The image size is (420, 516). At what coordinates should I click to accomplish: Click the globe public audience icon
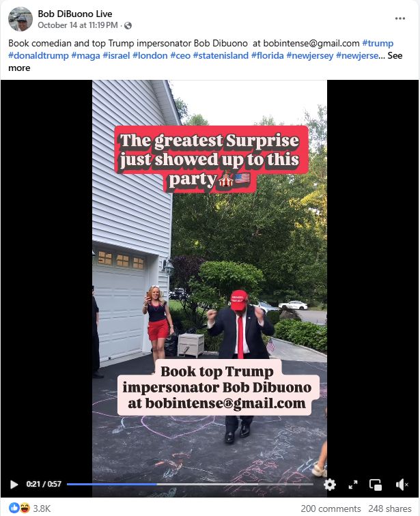[128, 26]
